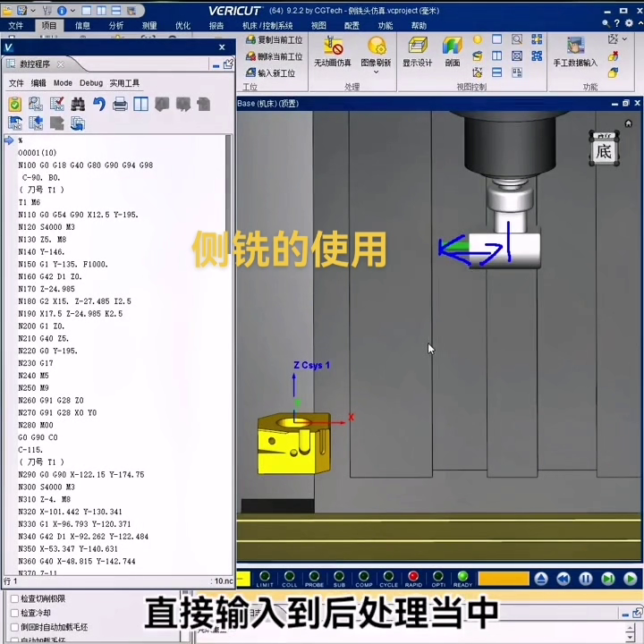644x644 pixels.
Task: Click the print icon in NC program panel
Action: [120, 104]
